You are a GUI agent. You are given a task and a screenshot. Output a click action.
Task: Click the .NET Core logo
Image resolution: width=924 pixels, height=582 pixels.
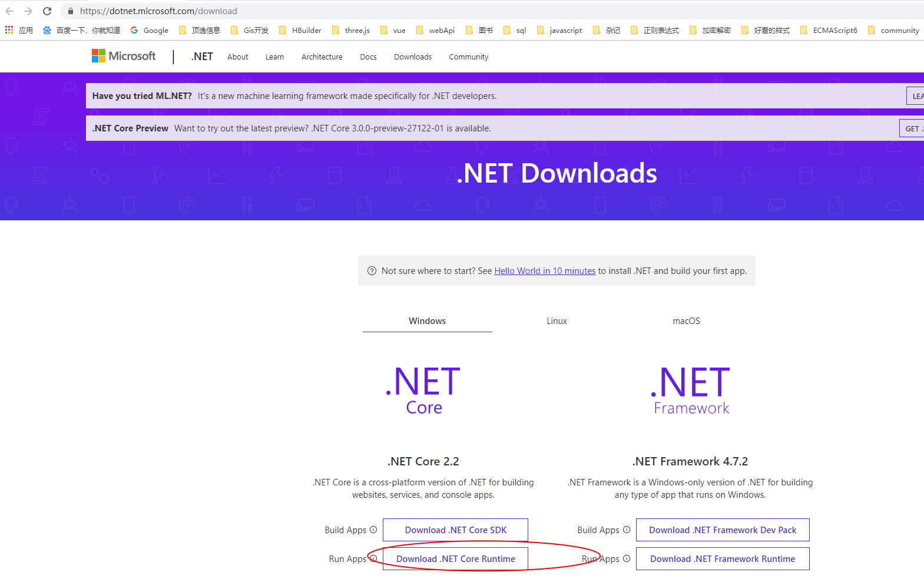coord(423,390)
